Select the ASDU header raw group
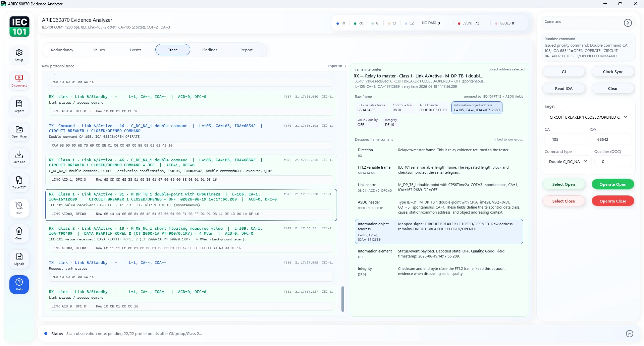Image resolution: width=644 pixels, height=346 pixels. coord(433,108)
